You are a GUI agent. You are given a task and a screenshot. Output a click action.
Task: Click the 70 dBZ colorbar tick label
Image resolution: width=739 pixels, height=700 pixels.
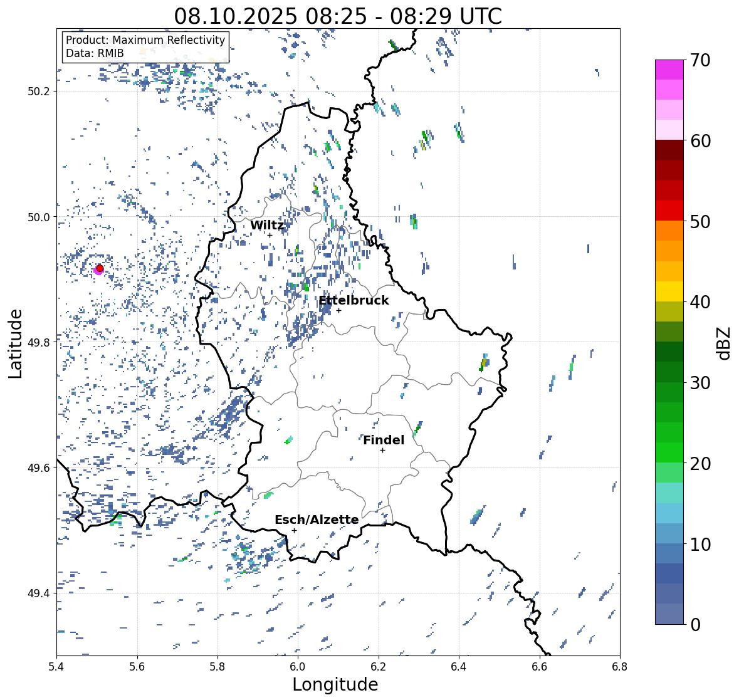click(700, 60)
